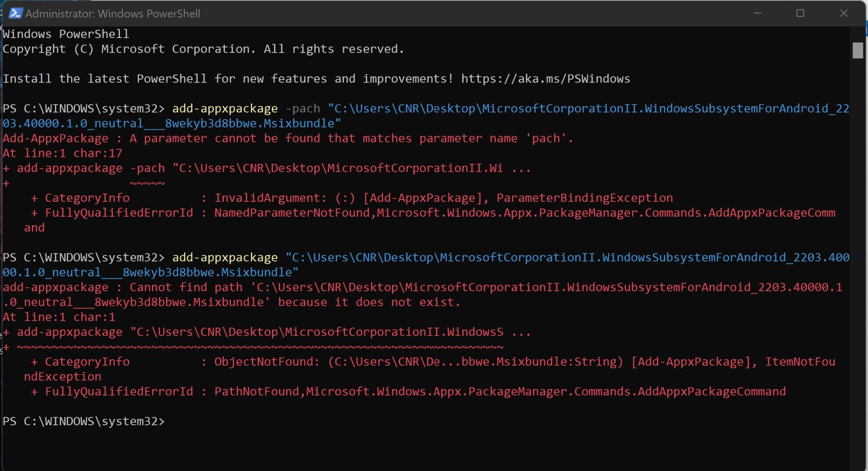
Task: Click the 'InvalidArgument' CategoryInfo text
Action: [x=267, y=198]
